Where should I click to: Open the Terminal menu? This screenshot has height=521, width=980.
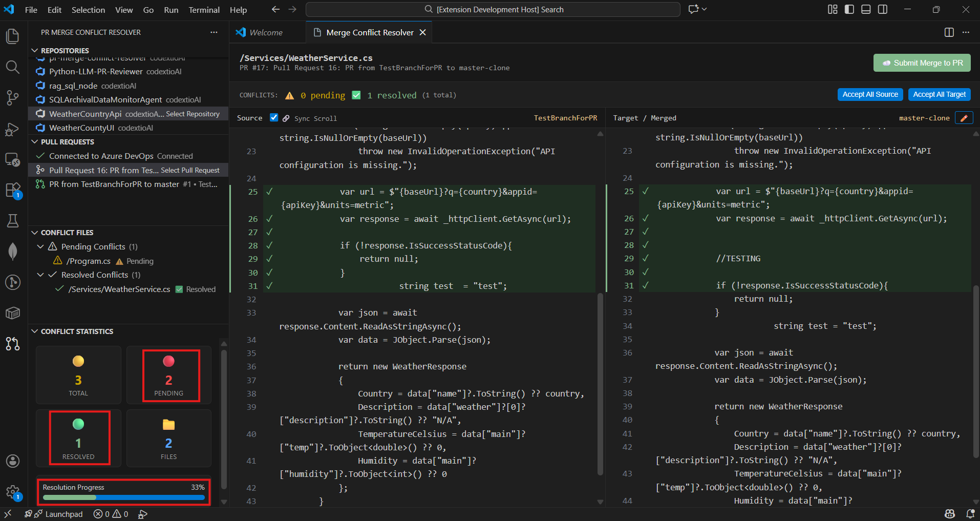pyautogui.click(x=204, y=10)
